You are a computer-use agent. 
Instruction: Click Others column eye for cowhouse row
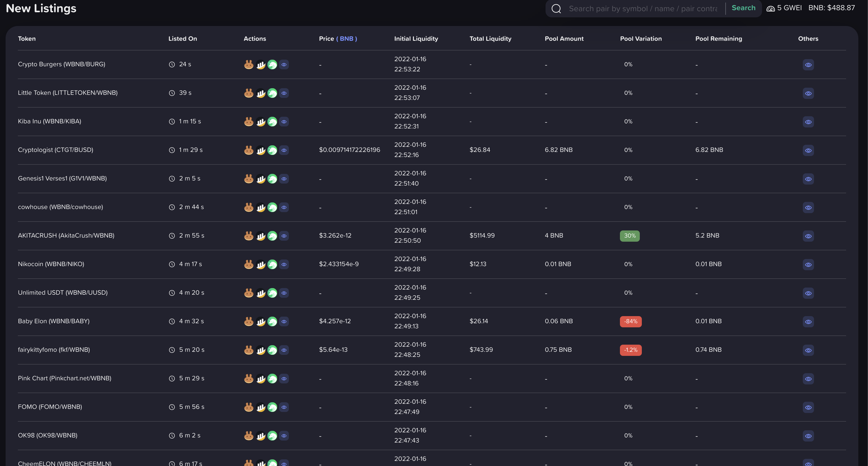point(808,207)
